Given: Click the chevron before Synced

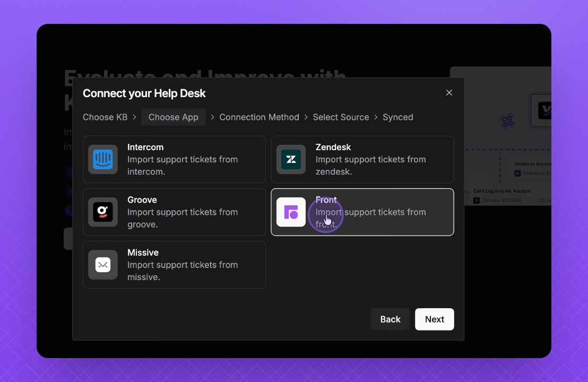Looking at the screenshot, I should point(376,117).
